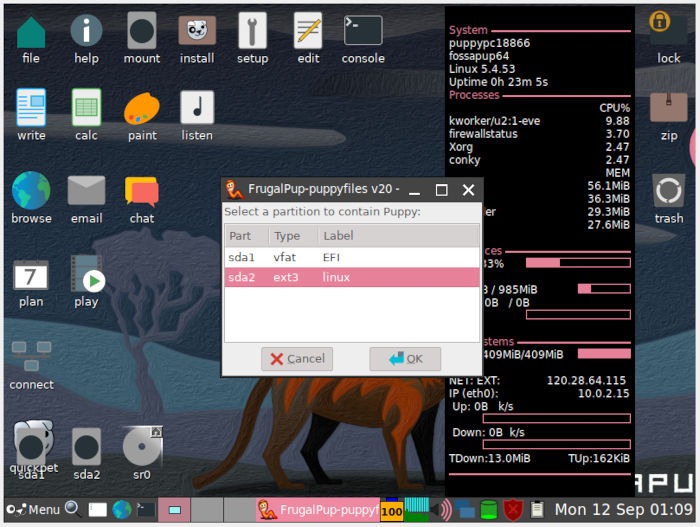Click the taskbar clock Mon 12 Sep
Viewport: 700px width, 527px height.
tap(623, 510)
